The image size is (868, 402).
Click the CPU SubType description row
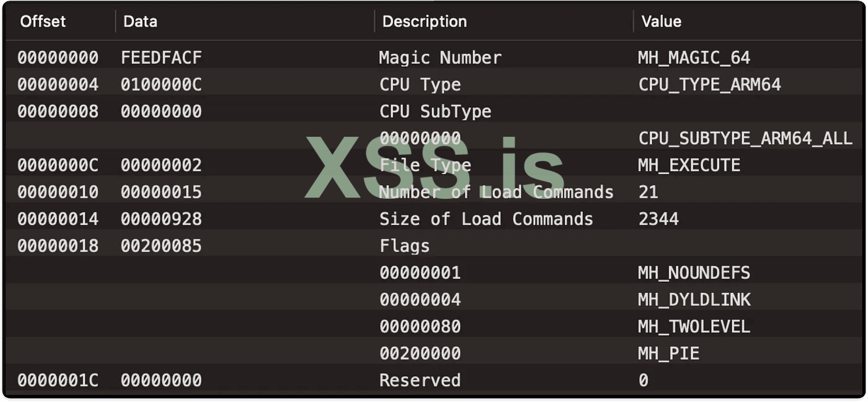click(x=435, y=111)
